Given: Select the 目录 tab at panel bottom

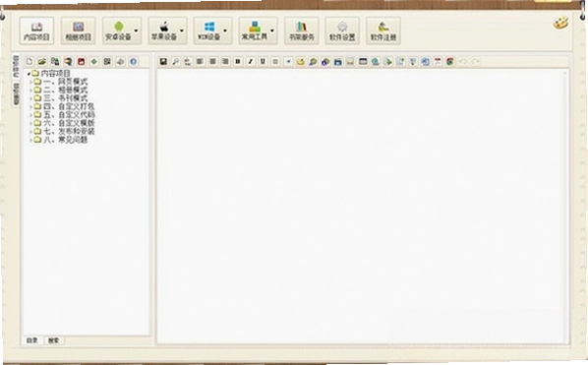Looking at the screenshot, I should click(32, 340).
